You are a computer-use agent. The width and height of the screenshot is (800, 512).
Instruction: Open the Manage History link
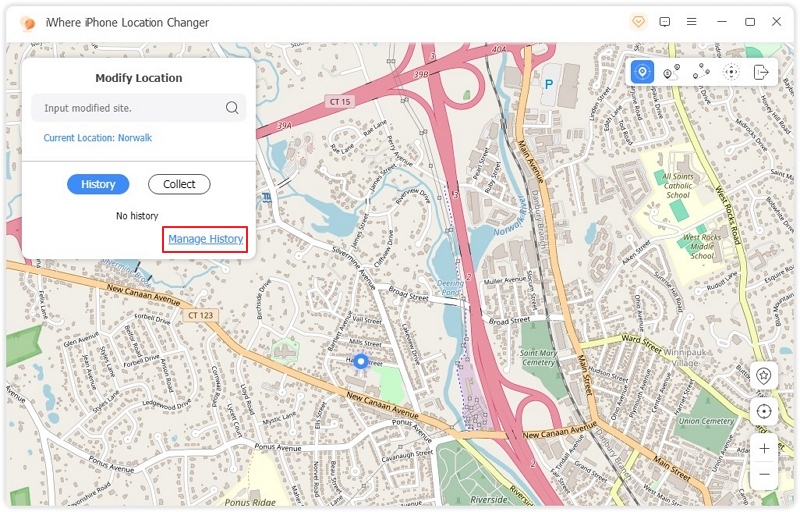click(x=206, y=239)
